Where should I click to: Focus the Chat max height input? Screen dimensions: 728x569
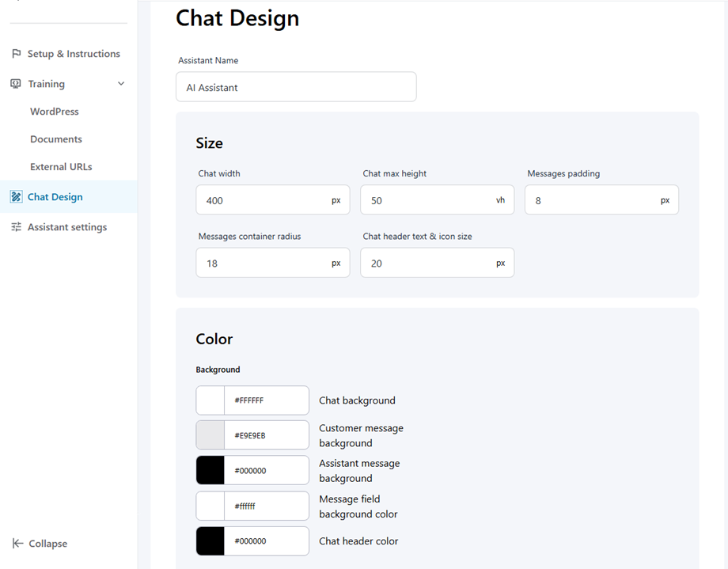(427, 200)
